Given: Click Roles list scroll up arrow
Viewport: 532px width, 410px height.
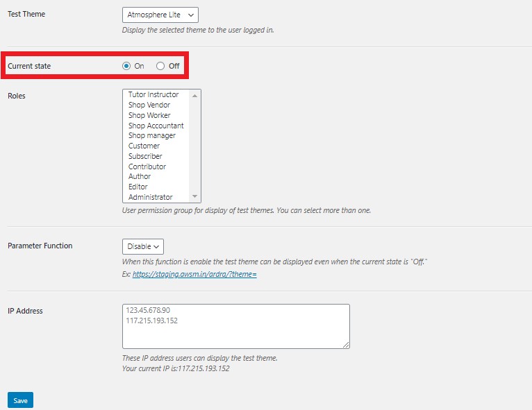Looking at the screenshot, I should click(195, 95).
